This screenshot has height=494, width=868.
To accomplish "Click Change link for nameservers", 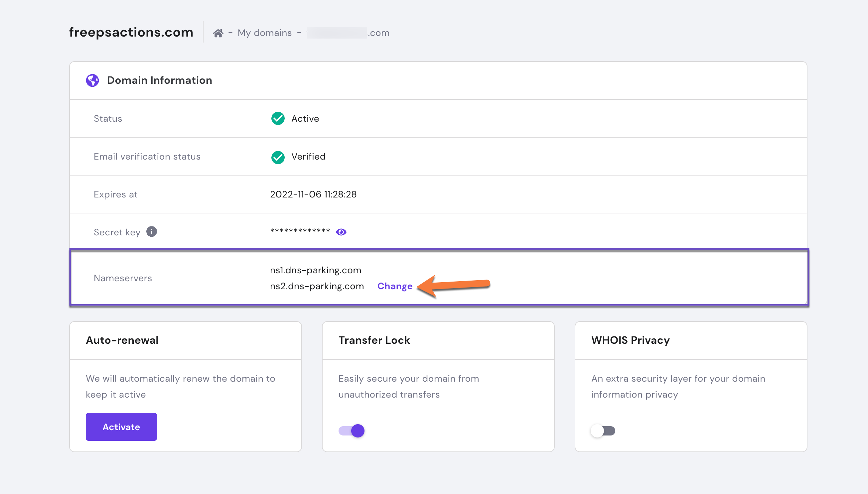I will click(x=395, y=286).
